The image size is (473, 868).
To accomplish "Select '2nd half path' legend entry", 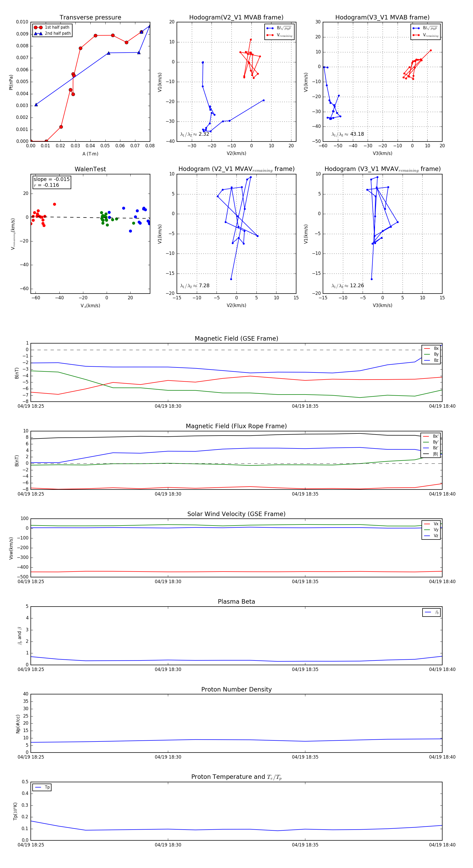I will (x=53, y=33).
